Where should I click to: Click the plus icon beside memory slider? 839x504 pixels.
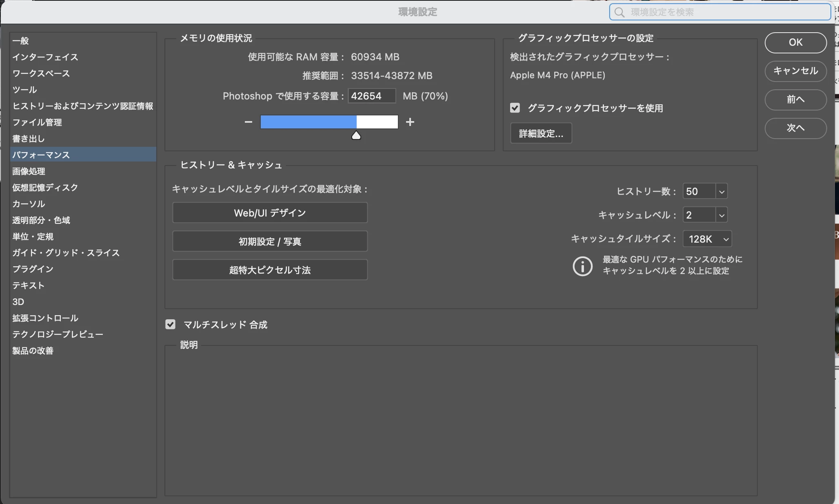410,122
